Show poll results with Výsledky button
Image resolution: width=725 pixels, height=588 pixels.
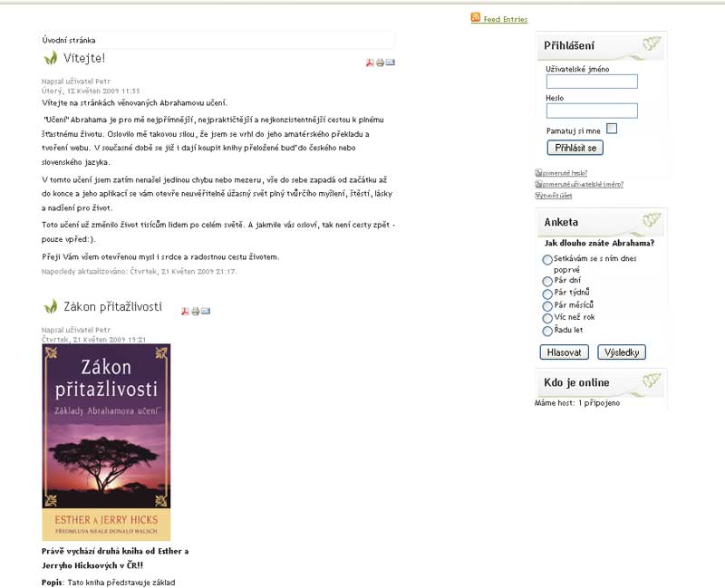point(622,352)
